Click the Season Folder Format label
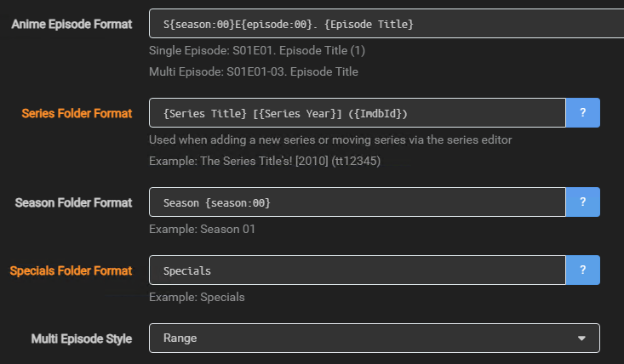The height and width of the screenshot is (364, 624). point(73,202)
